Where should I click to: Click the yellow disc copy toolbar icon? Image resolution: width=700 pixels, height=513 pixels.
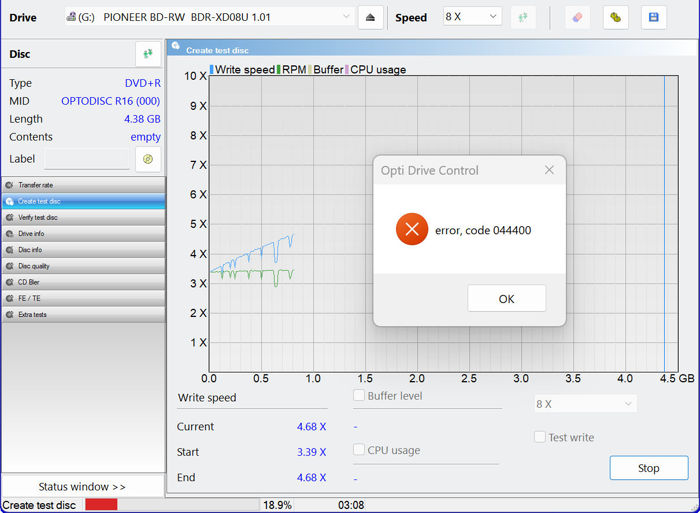click(x=616, y=17)
